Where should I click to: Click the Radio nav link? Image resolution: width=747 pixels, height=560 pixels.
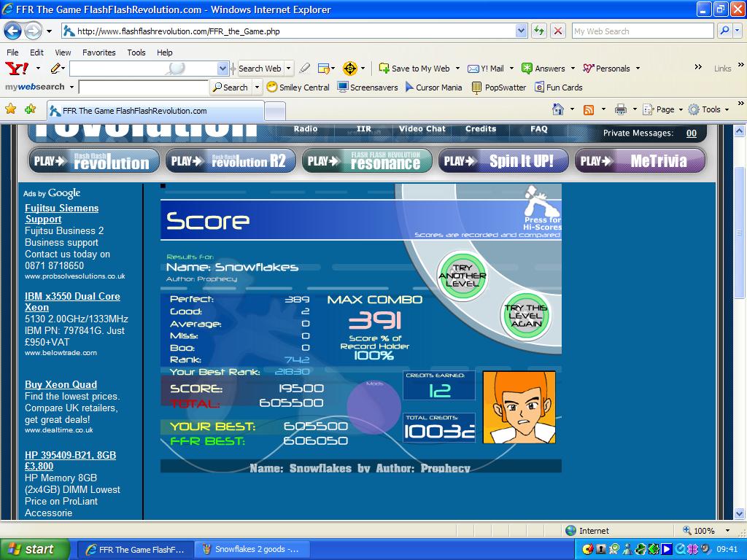(x=306, y=128)
